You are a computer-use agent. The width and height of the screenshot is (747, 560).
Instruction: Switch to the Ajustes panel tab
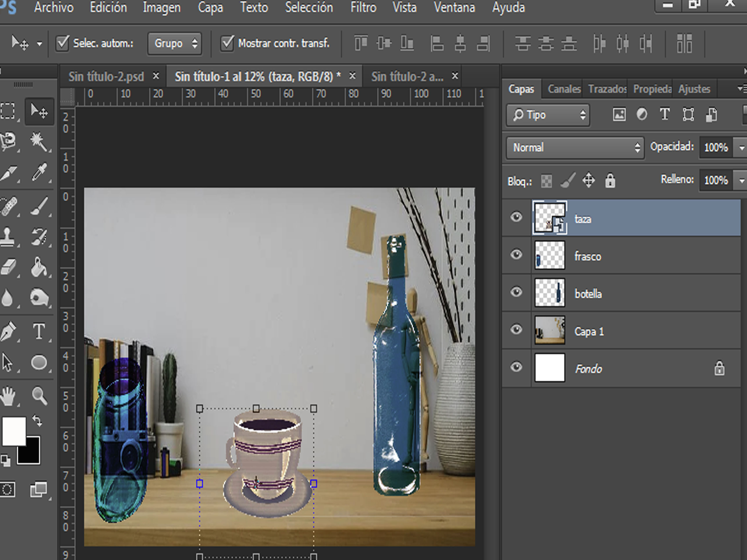tap(694, 89)
